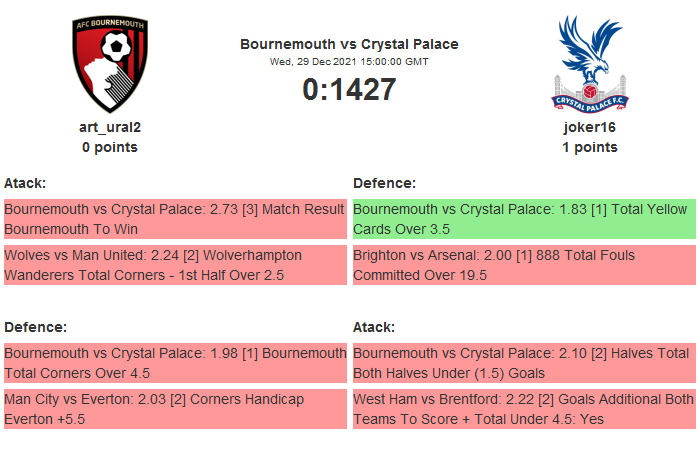This screenshot has height=460, width=700.
Task: Click the 1 points label under joker16
Action: [589, 147]
